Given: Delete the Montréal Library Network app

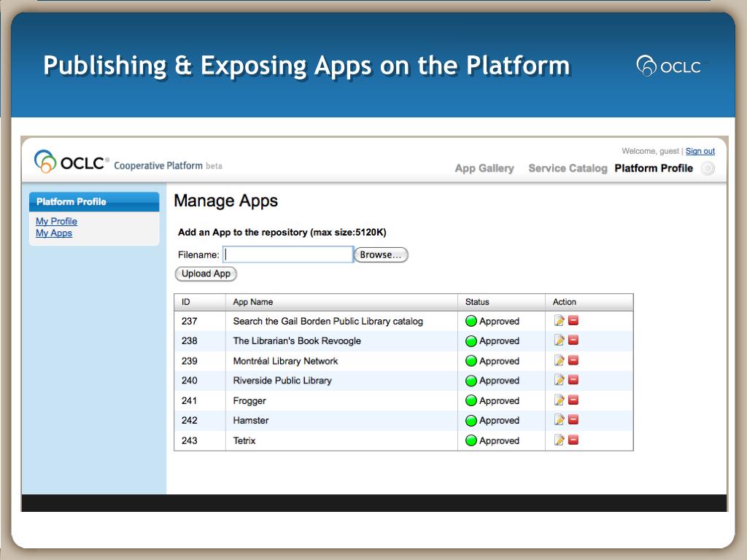Looking at the screenshot, I should [573, 360].
